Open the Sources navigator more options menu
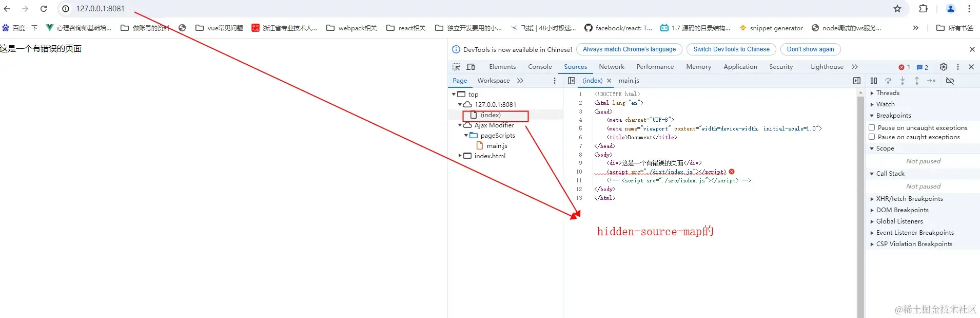Screen dimensions: 980x318 (x=554, y=81)
